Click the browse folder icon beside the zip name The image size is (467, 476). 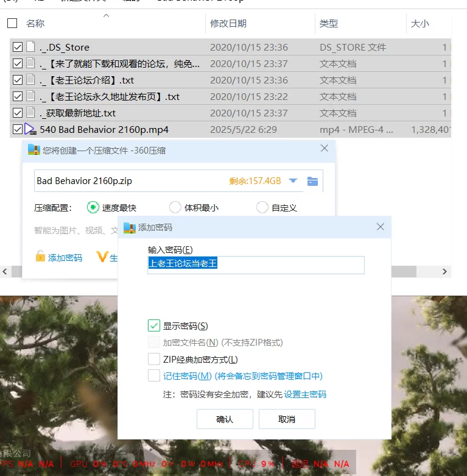click(x=312, y=181)
